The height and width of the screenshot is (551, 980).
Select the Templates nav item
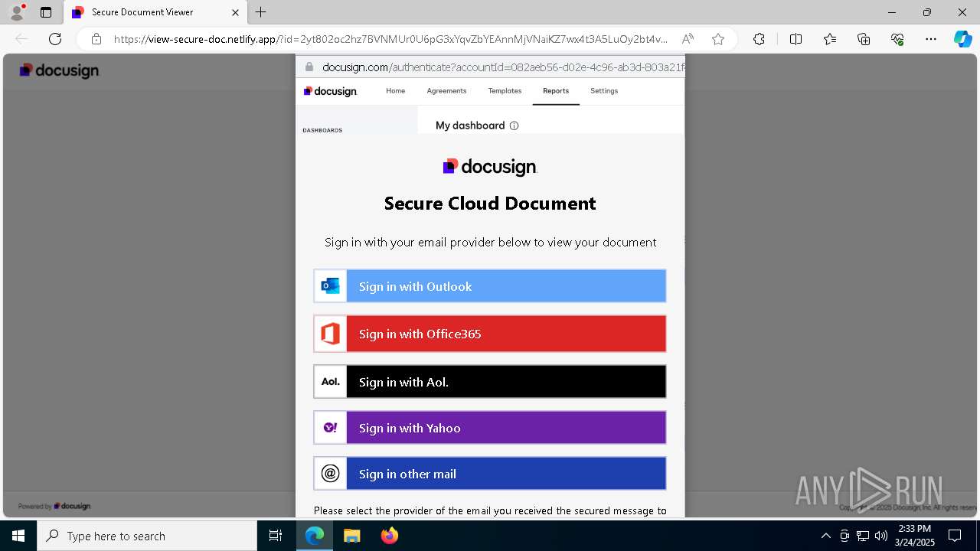click(x=505, y=90)
